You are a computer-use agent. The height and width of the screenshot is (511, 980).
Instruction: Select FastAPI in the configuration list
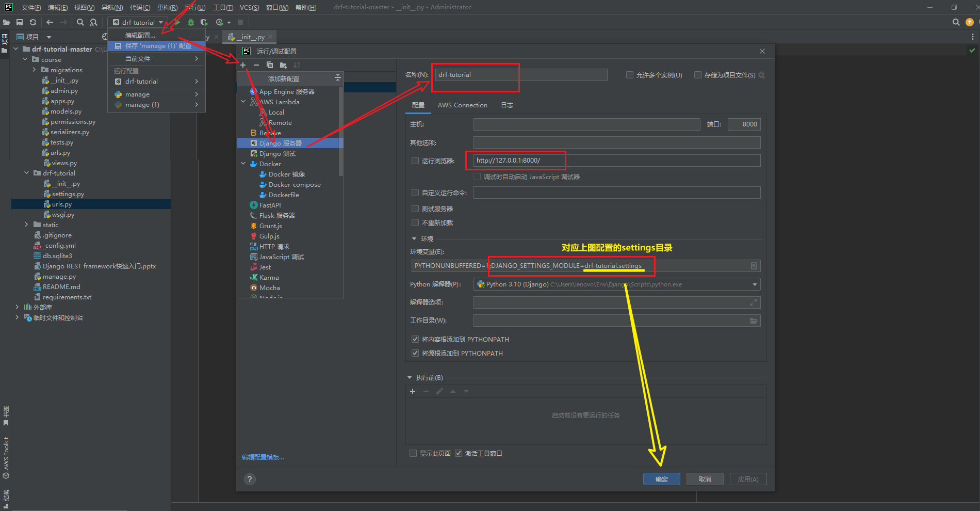coord(270,205)
